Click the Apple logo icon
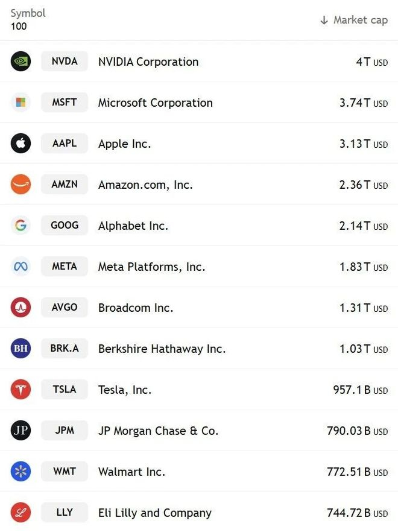The image size is (398, 532). (21, 144)
